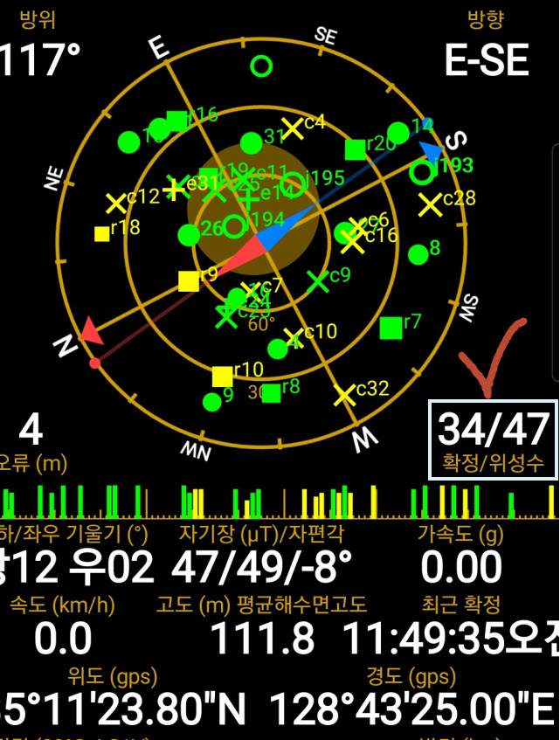The image size is (560, 740).
Task: Tap the satellite signal strength bar graph
Action: pos(280,501)
